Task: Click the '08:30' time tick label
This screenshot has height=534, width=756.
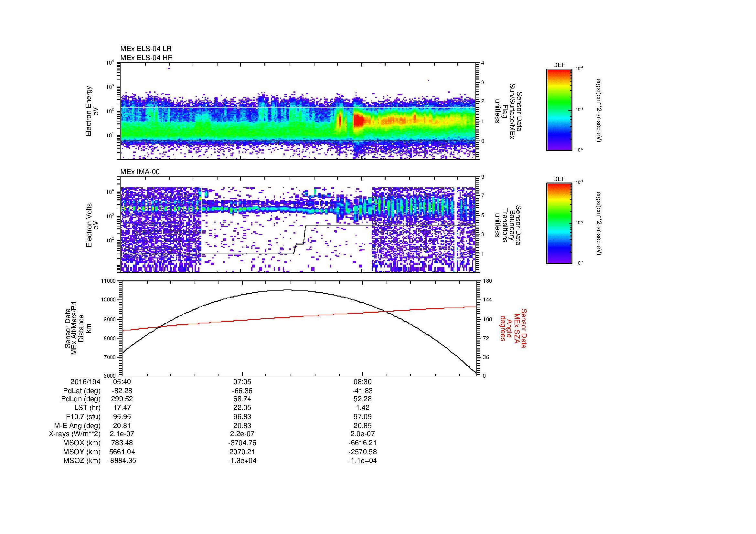Action: click(362, 382)
